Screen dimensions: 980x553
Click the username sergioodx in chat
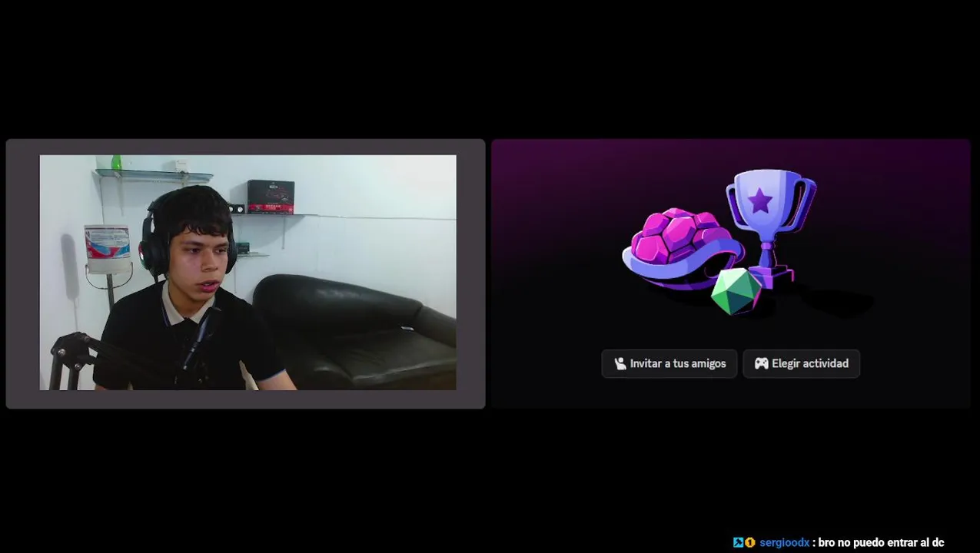[x=784, y=542]
